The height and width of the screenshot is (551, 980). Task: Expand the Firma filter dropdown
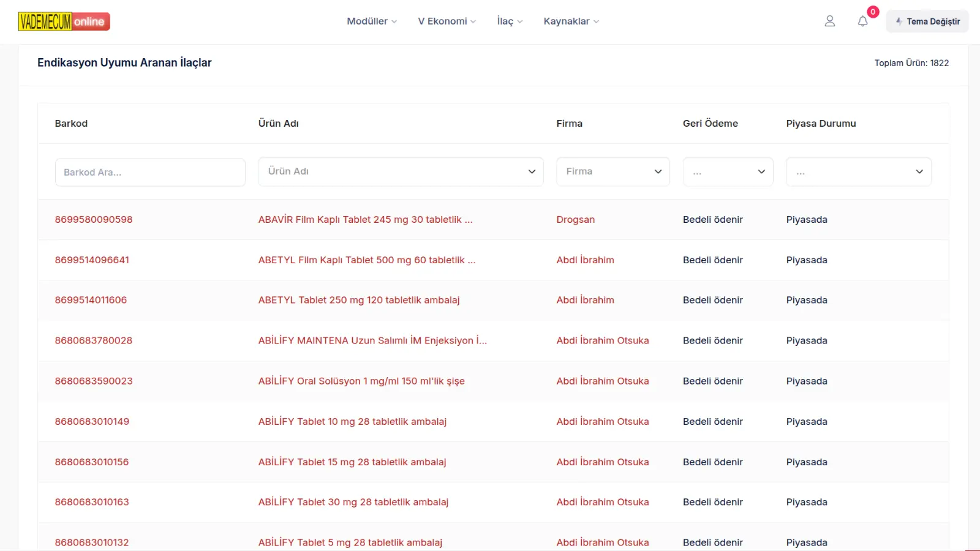[613, 171]
